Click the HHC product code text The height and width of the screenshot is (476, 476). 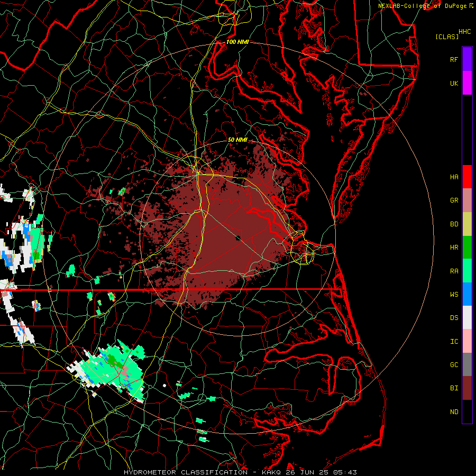click(x=464, y=32)
